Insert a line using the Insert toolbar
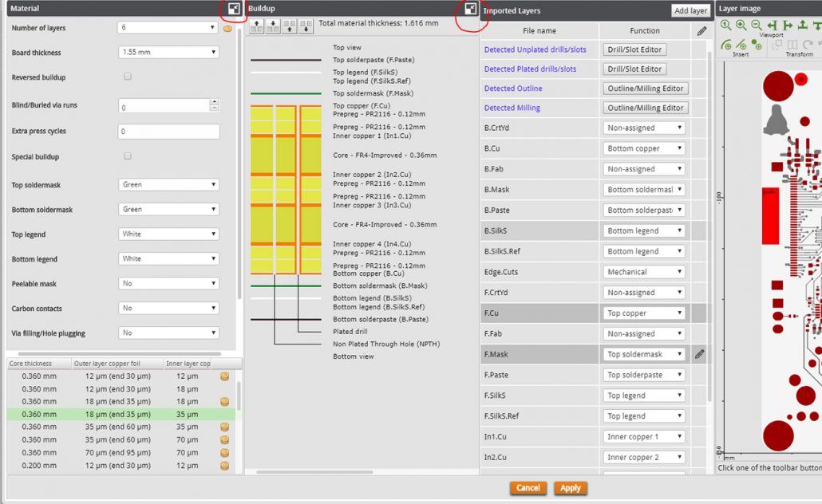 point(741,45)
